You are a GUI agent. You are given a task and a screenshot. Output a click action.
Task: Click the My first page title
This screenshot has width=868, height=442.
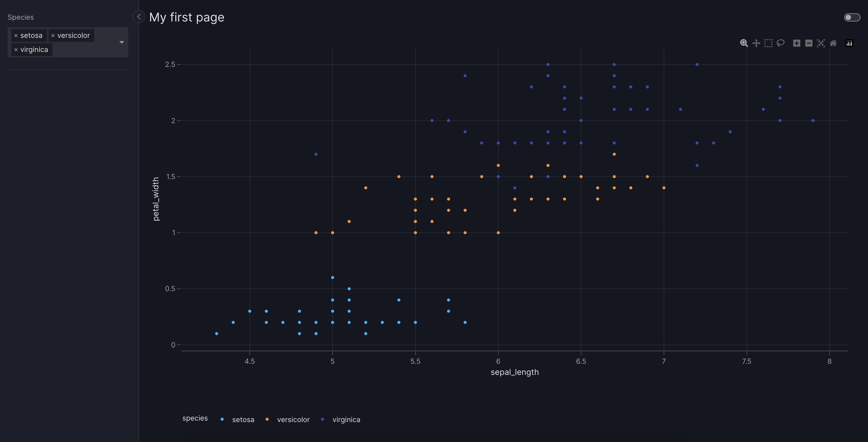[x=186, y=17]
